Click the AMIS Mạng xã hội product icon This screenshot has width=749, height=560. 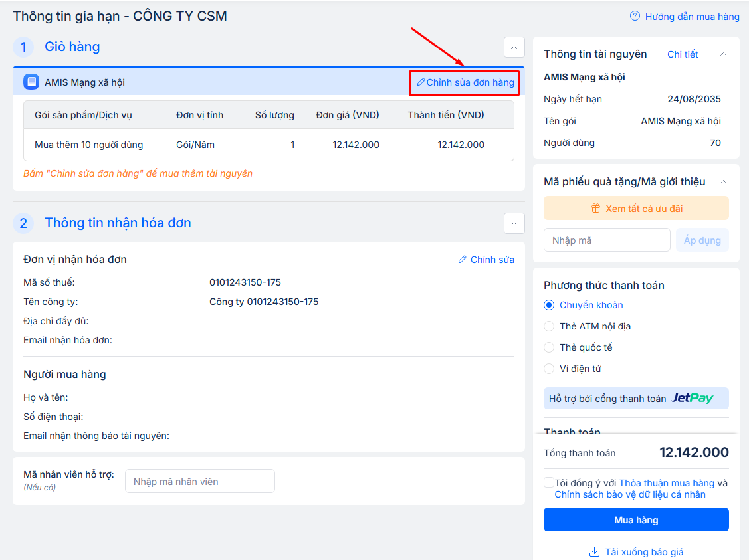[x=31, y=82]
